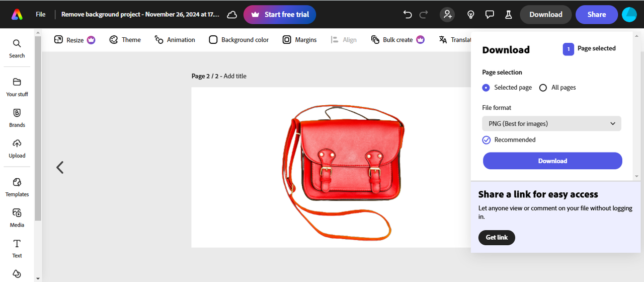Screen dimensions: 644x282
Task: Start the free trial
Action: 280,15
